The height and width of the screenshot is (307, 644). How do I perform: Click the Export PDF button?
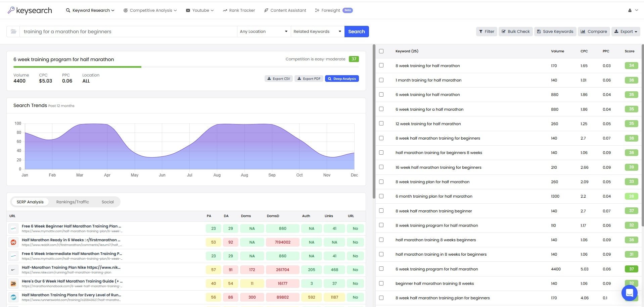[309, 78]
